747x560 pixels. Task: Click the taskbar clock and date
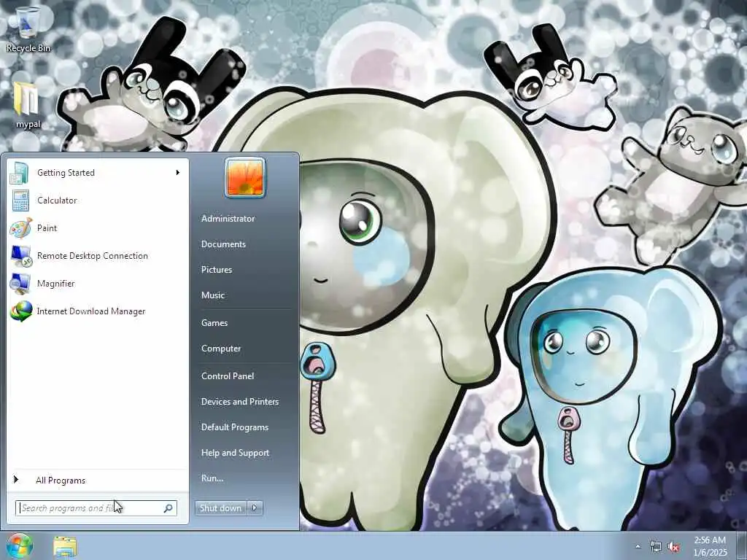(710, 546)
